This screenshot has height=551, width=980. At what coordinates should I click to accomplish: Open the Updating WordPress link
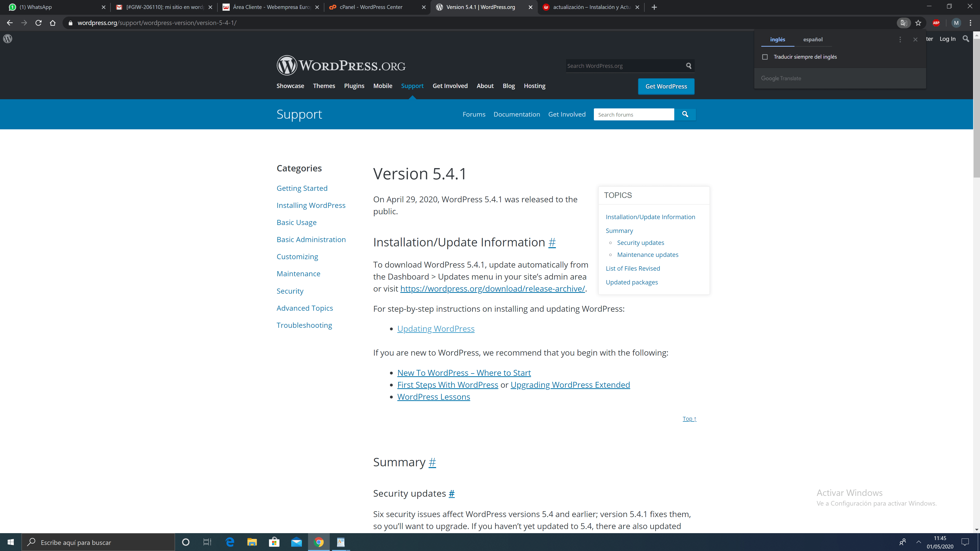pyautogui.click(x=436, y=329)
